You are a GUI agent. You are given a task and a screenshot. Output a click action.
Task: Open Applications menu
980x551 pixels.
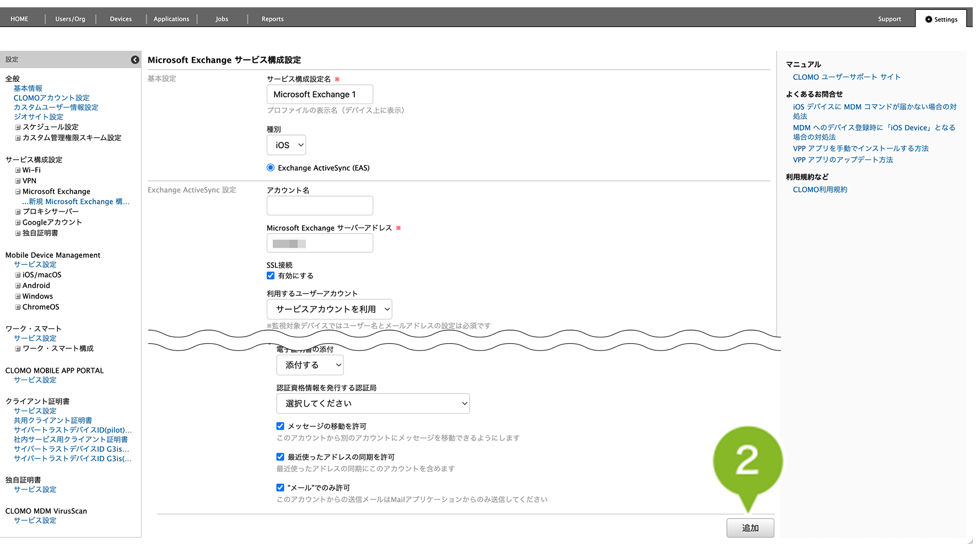pos(171,19)
